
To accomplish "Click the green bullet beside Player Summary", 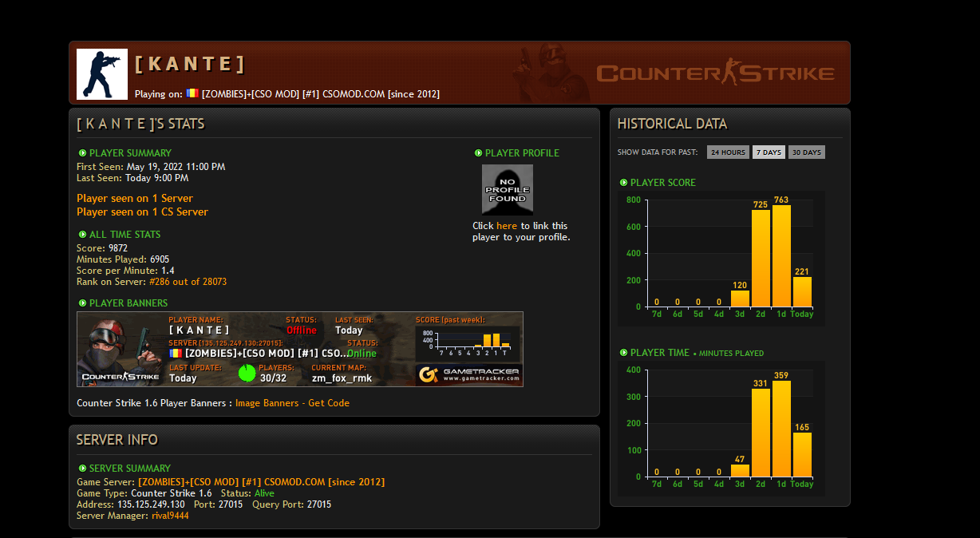I will [82, 153].
